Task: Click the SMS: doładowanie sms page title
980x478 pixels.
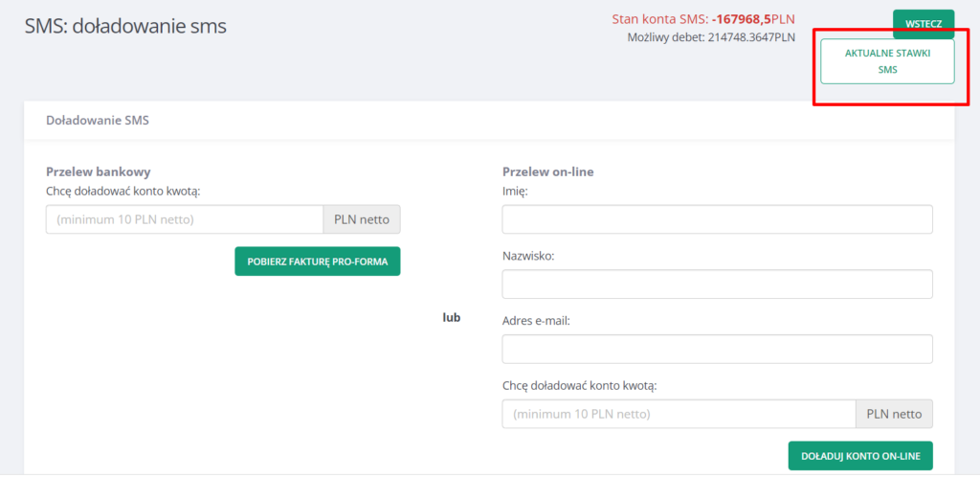Action: pyautogui.click(x=125, y=26)
